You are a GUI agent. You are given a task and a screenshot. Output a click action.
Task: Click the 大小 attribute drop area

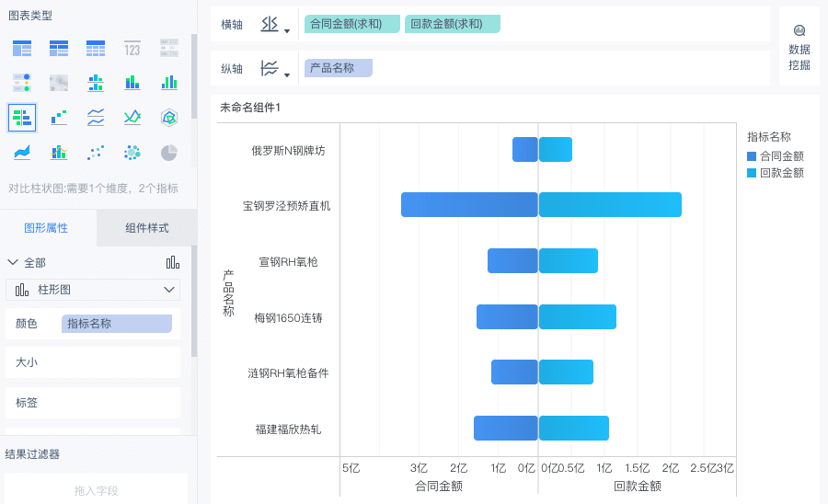pyautogui.click(x=93, y=362)
